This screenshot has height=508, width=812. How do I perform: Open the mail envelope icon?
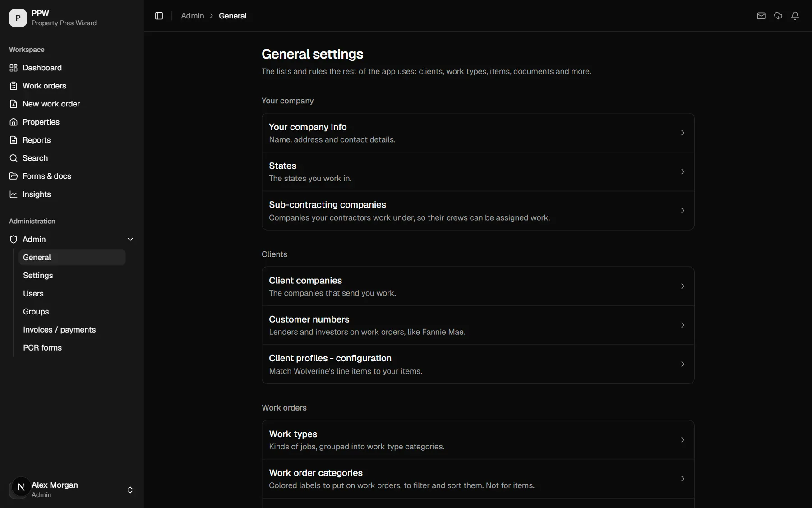click(x=761, y=16)
